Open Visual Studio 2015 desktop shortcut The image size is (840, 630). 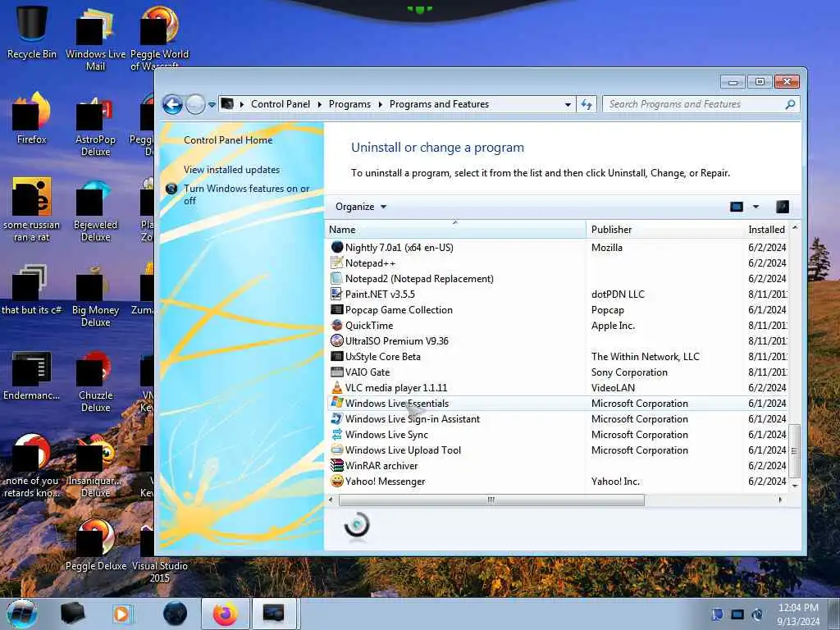point(159,554)
